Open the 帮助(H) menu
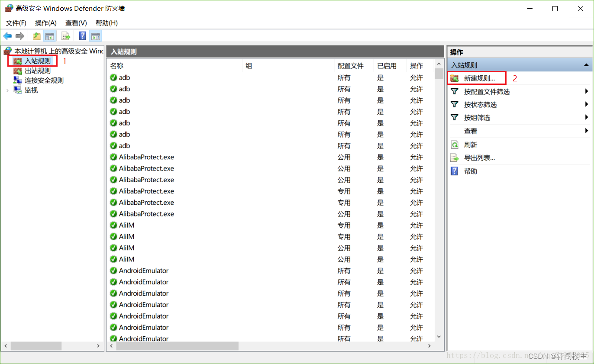The height and width of the screenshot is (364, 594). [x=107, y=23]
